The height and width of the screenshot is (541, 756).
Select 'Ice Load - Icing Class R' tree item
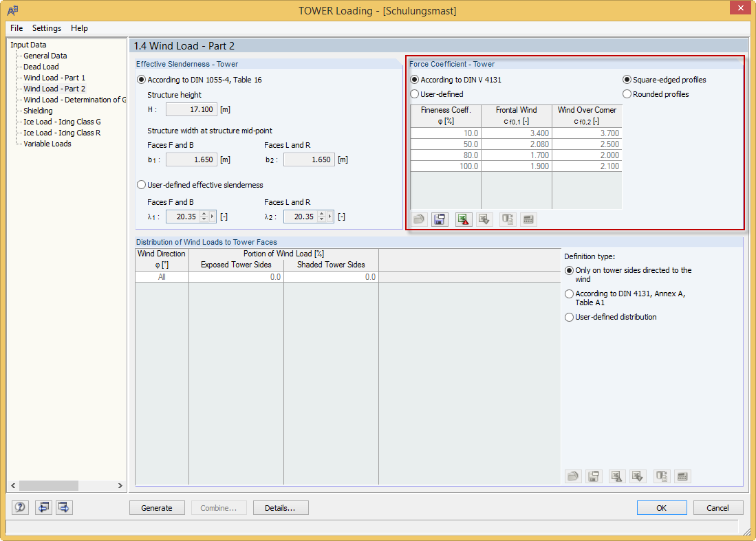pos(62,133)
